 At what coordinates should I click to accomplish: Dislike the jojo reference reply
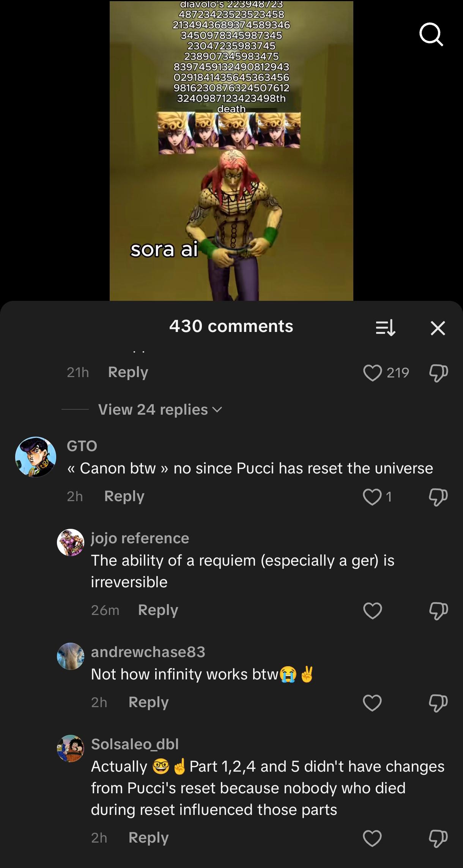pos(438,610)
